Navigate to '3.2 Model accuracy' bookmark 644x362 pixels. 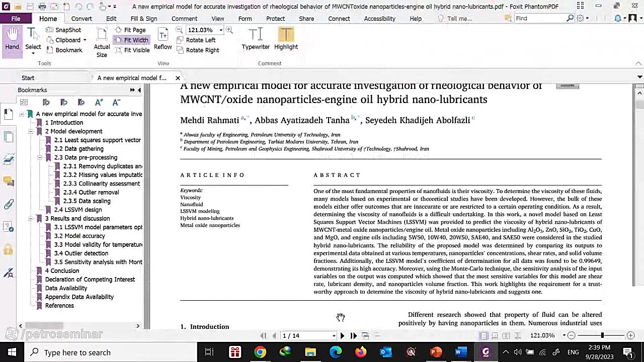(x=79, y=236)
